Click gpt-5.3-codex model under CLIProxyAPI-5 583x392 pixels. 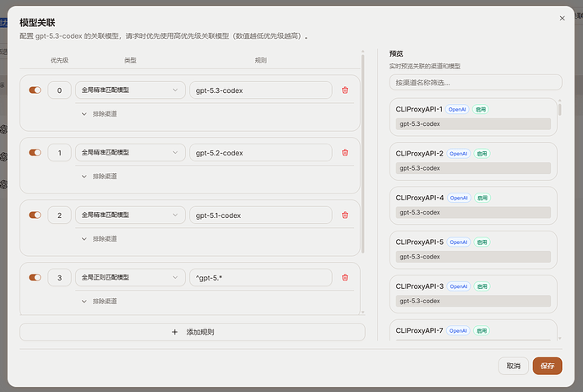[x=473, y=257]
